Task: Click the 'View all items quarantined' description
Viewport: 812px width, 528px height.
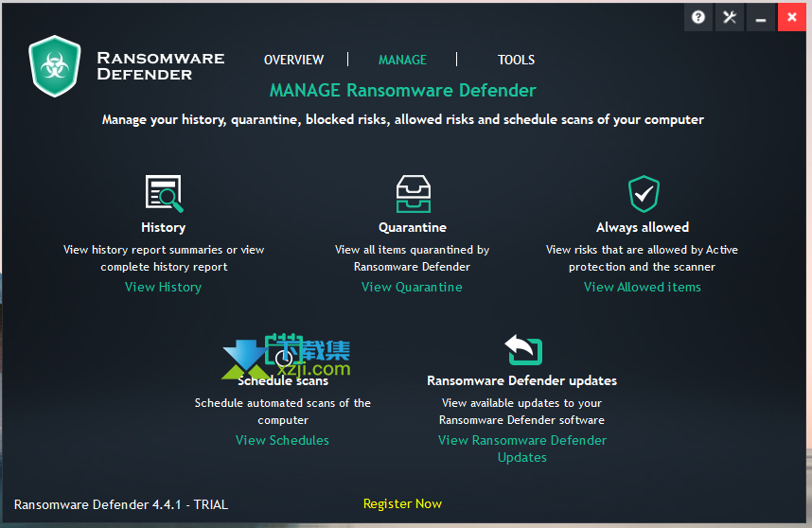Action: pyautogui.click(x=413, y=257)
